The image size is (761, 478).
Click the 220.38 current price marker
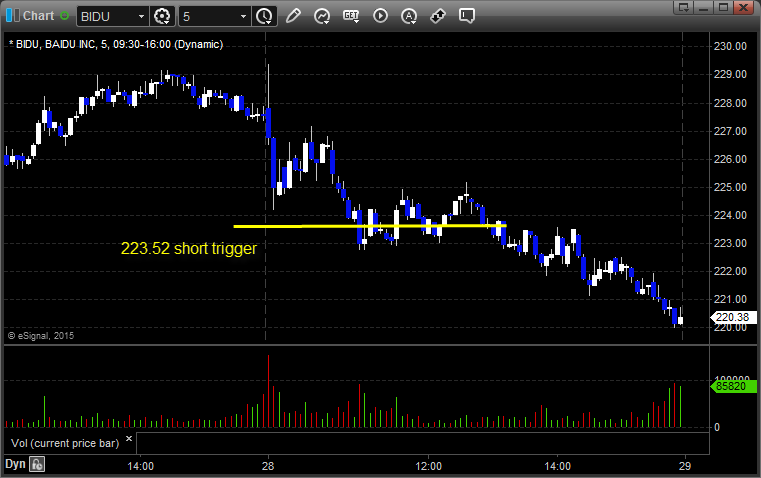pos(733,317)
